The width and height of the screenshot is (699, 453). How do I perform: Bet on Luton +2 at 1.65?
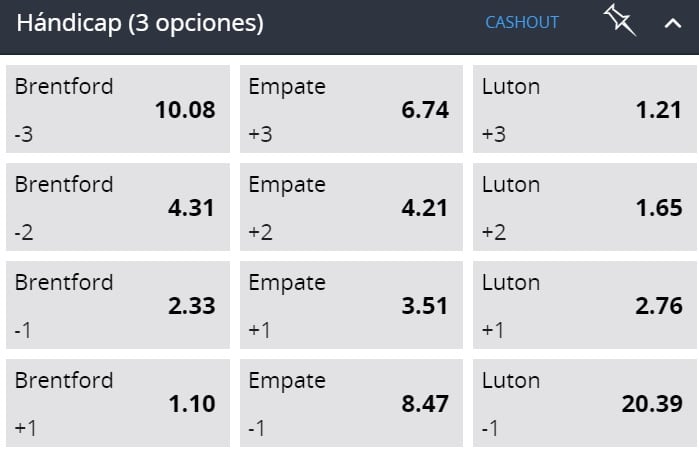click(585, 207)
